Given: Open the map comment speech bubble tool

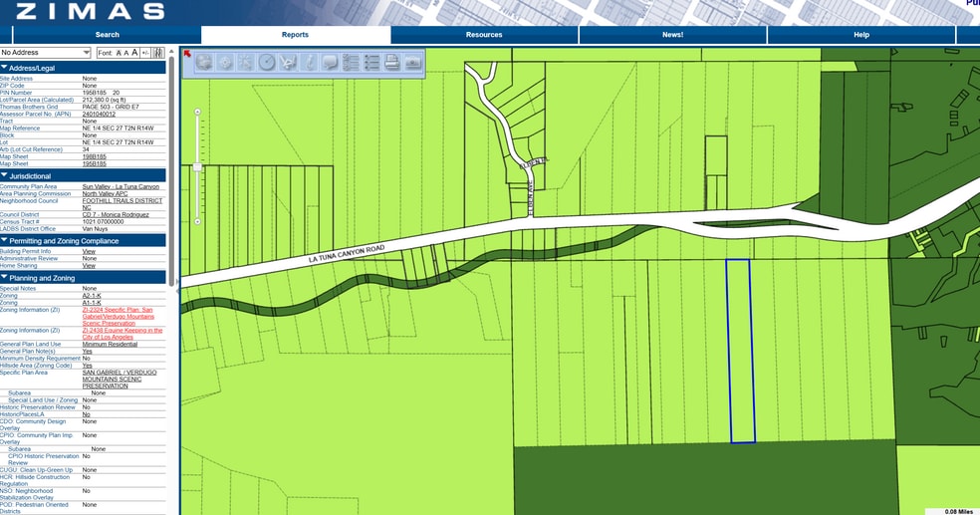Looking at the screenshot, I should pos(330,62).
